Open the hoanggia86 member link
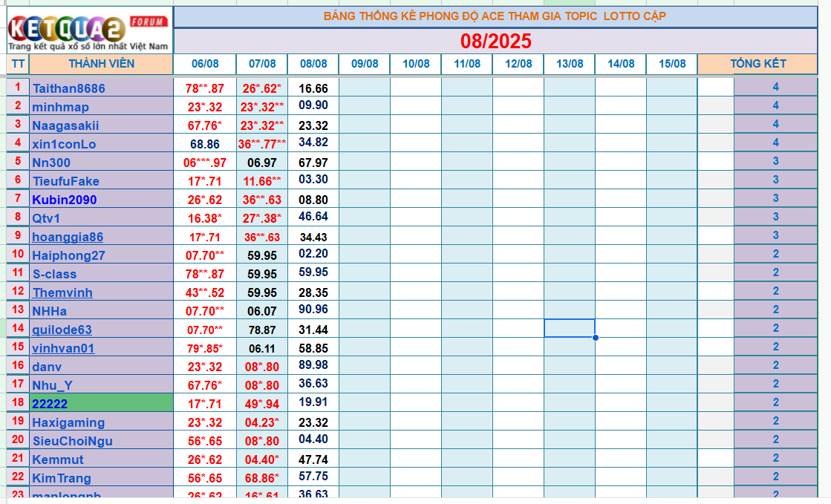 68,237
